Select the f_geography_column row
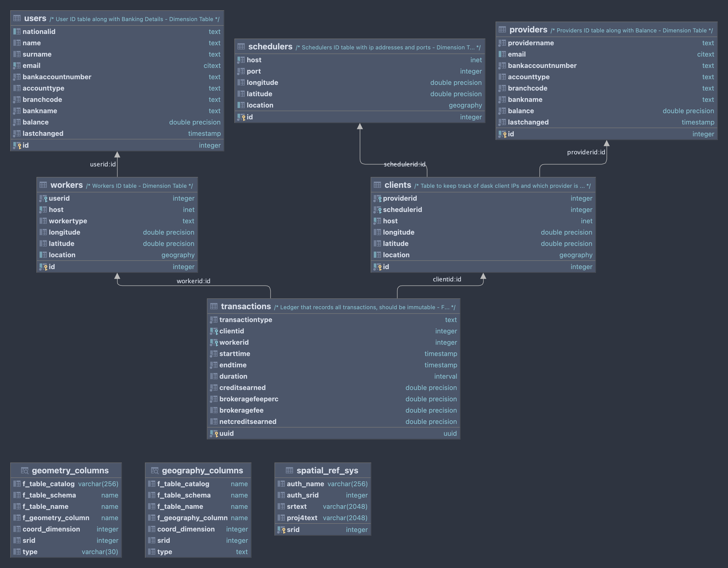The image size is (728, 568). point(192,518)
